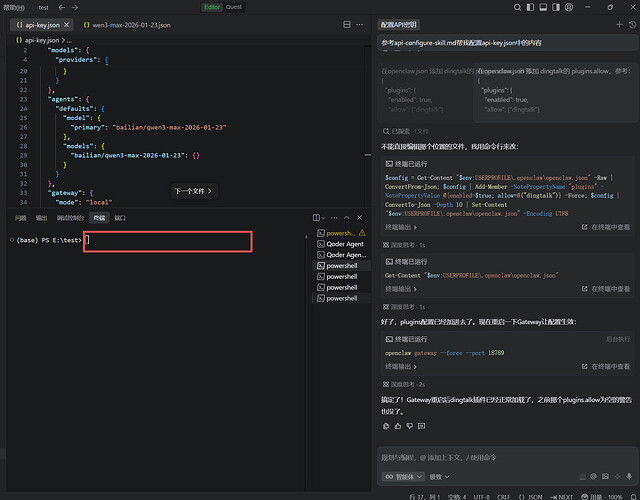Click the chat message input field
Screen dimensions: 640x500
507,458
